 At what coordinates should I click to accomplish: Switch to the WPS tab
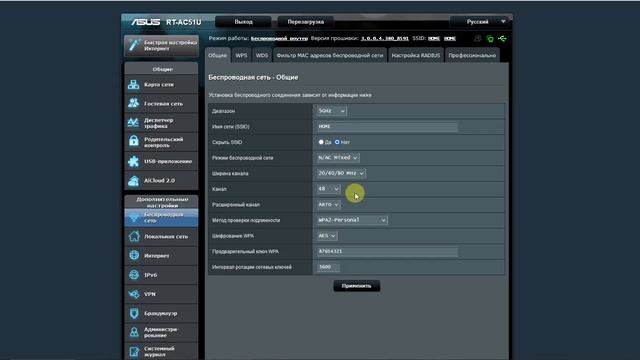[241, 55]
